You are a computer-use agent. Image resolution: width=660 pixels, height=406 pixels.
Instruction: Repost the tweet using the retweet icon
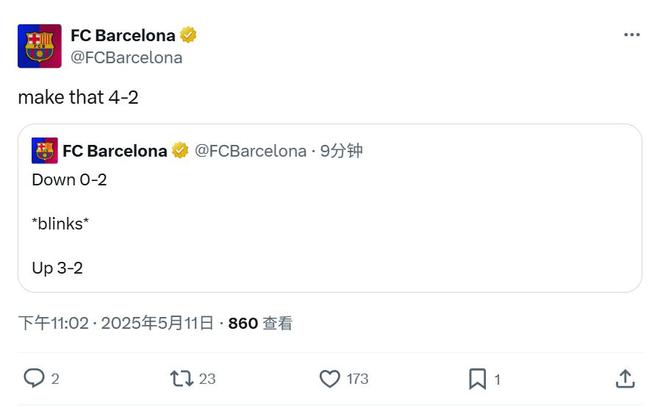point(181,379)
